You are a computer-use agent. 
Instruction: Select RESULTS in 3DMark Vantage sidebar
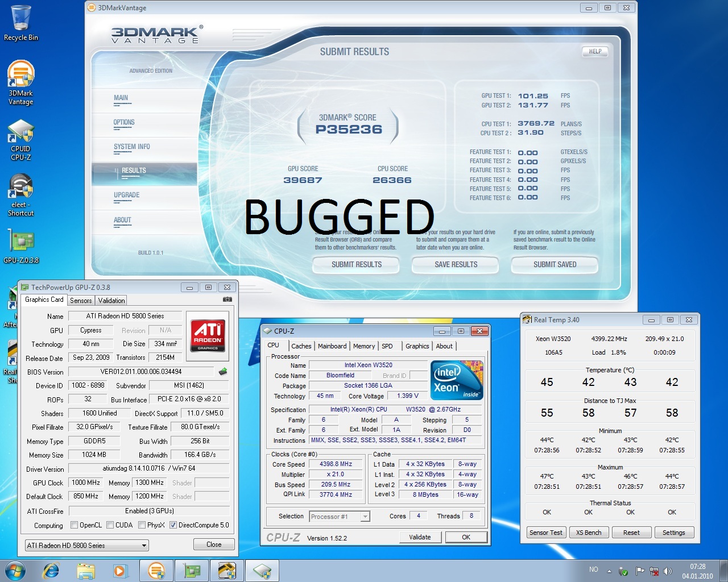point(144,173)
